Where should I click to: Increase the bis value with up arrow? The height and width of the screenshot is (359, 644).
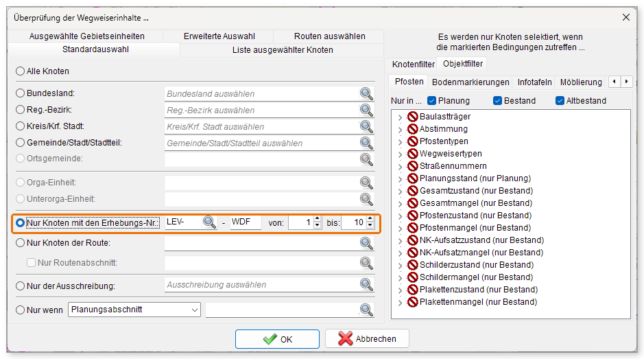370,219
